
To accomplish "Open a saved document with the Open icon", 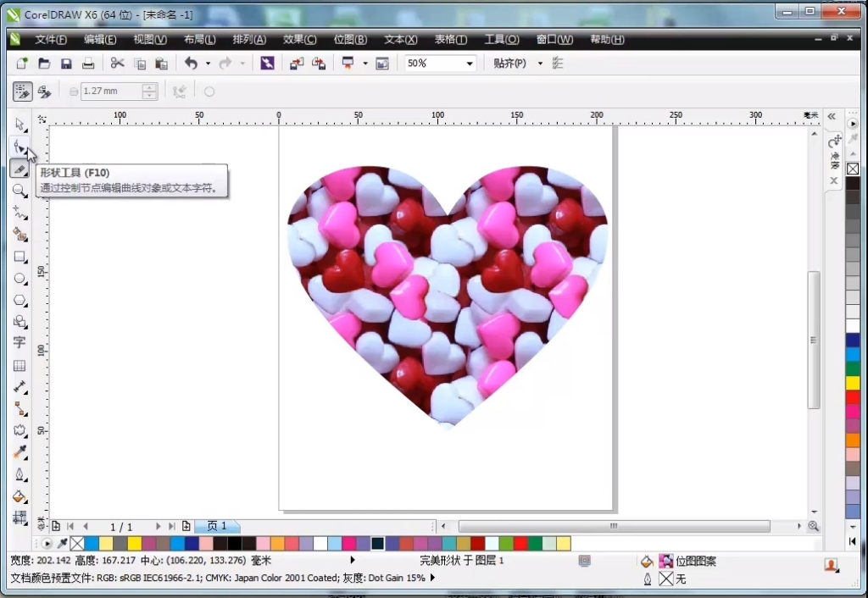I will coord(44,63).
